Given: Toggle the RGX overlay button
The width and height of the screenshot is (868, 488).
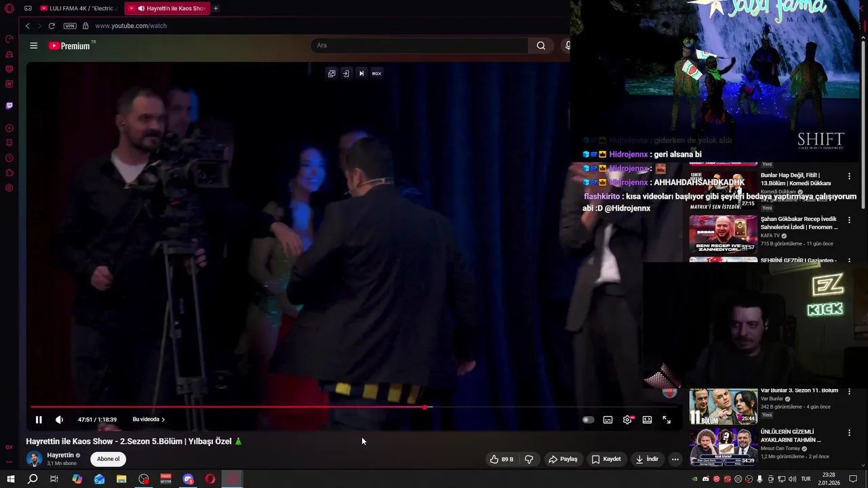Looking at the screenshot, I should 376,73.
